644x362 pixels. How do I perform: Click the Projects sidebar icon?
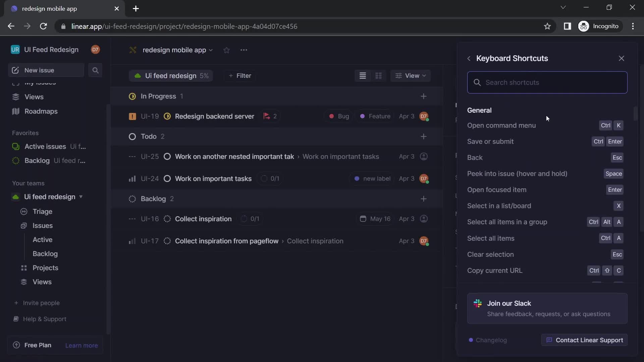(24, 268)
